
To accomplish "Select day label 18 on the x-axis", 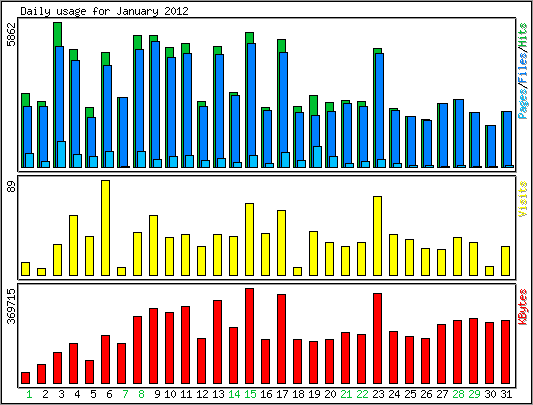I will 298,394.
